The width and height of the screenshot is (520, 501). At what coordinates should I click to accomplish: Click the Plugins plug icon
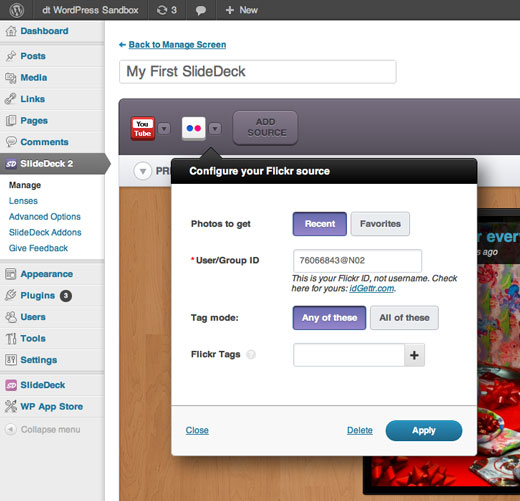[11, 295]
